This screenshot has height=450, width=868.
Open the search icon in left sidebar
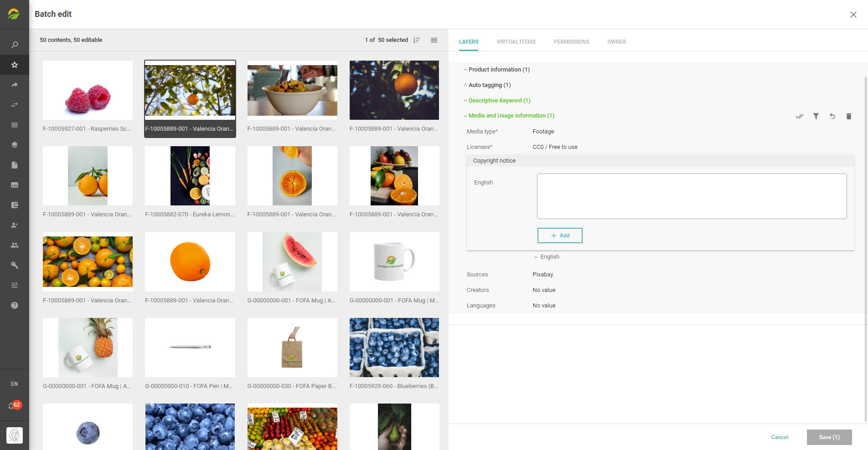point(15,45)
